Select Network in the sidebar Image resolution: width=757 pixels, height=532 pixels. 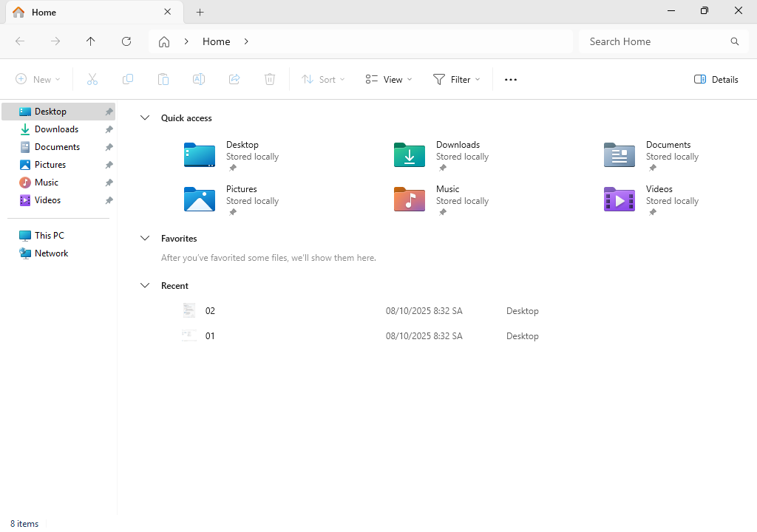coord(51,253)
